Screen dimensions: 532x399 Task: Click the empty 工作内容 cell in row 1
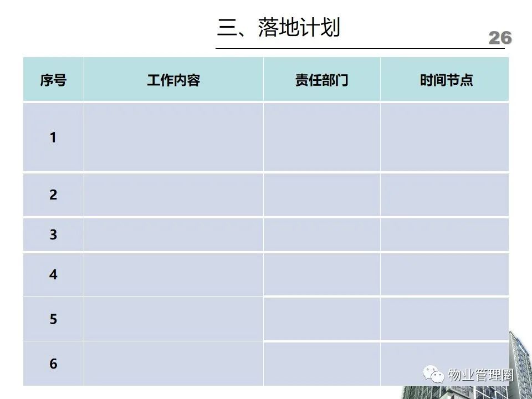[173, 137]
